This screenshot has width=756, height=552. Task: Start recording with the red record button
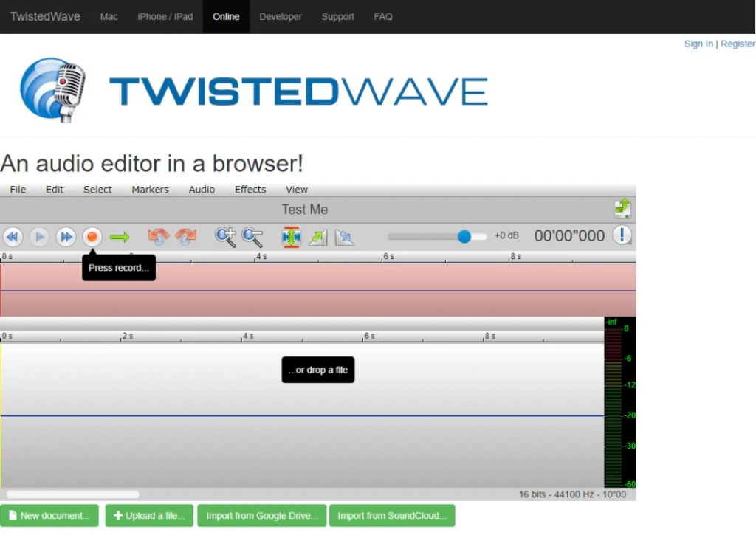(92, 237)
